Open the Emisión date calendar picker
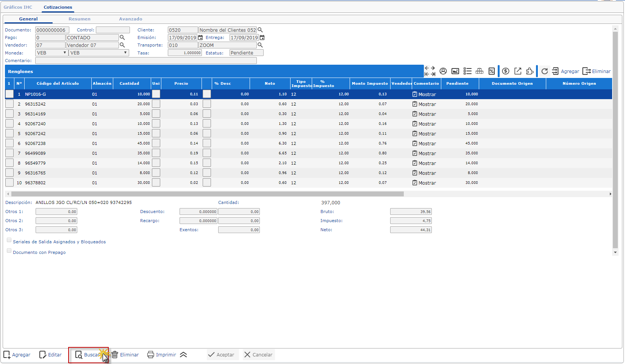Viewport: 625px width, 364px height. tap(201, 37)
